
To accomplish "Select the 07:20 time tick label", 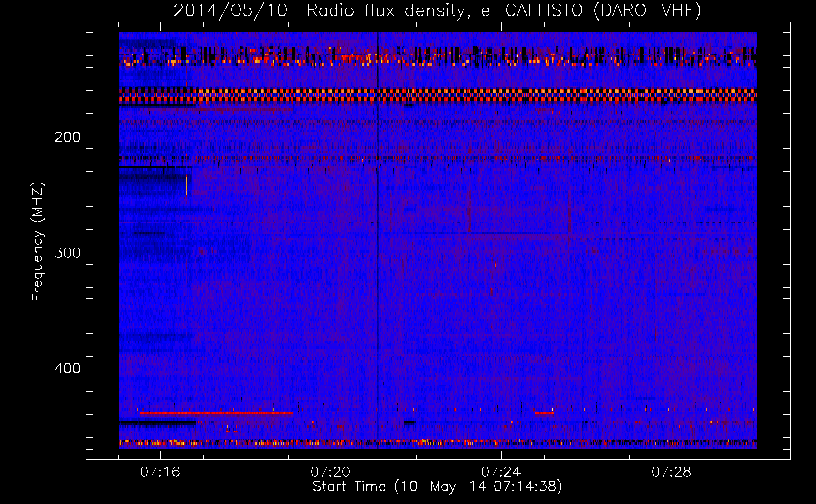I will (331, 472).
